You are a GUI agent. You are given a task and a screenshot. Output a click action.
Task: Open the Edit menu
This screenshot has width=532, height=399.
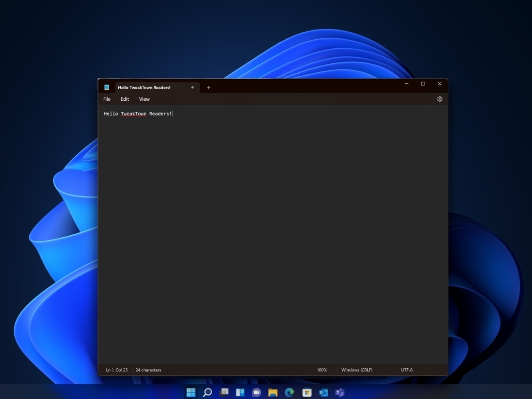124,99
